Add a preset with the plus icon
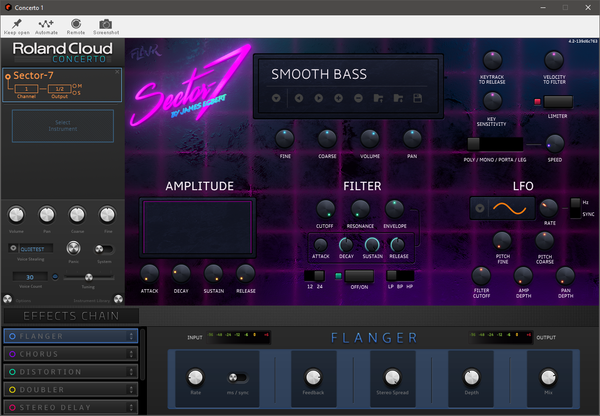 338,98
